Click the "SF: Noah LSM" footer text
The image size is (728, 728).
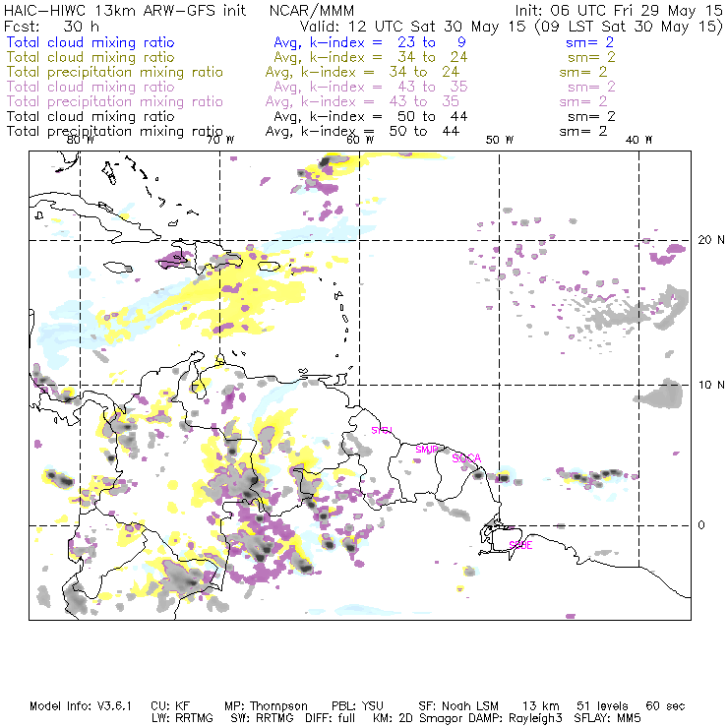click(458, 706)
